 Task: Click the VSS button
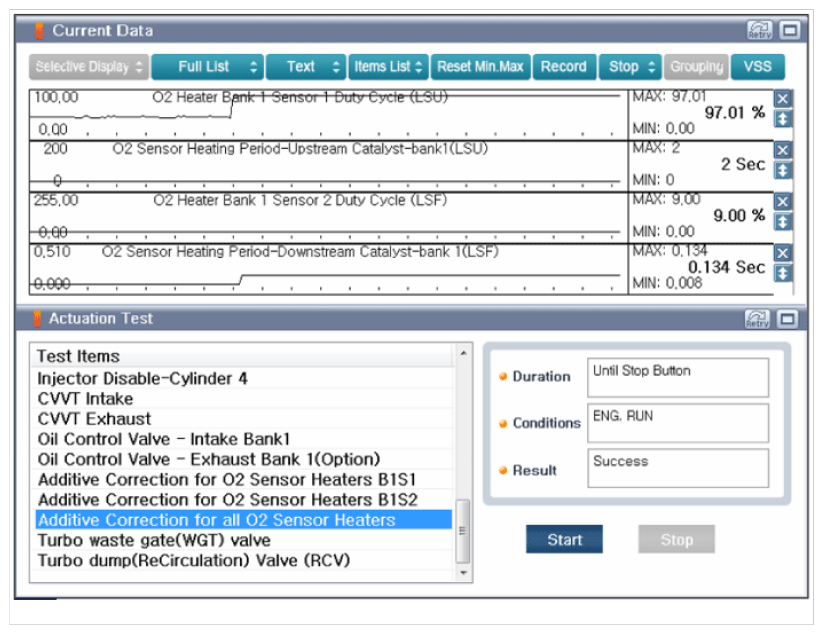757,67
